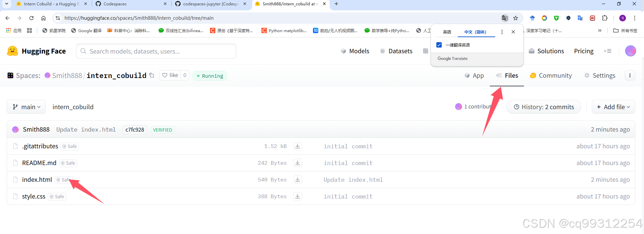Screen dimensions: 644x234
Task: Click the Running status badge
Action: [x=210, y=76]
